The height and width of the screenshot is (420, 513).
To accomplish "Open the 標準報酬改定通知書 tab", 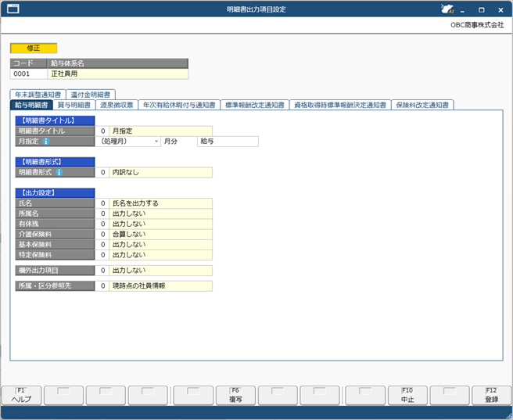I will click(255, 105).
